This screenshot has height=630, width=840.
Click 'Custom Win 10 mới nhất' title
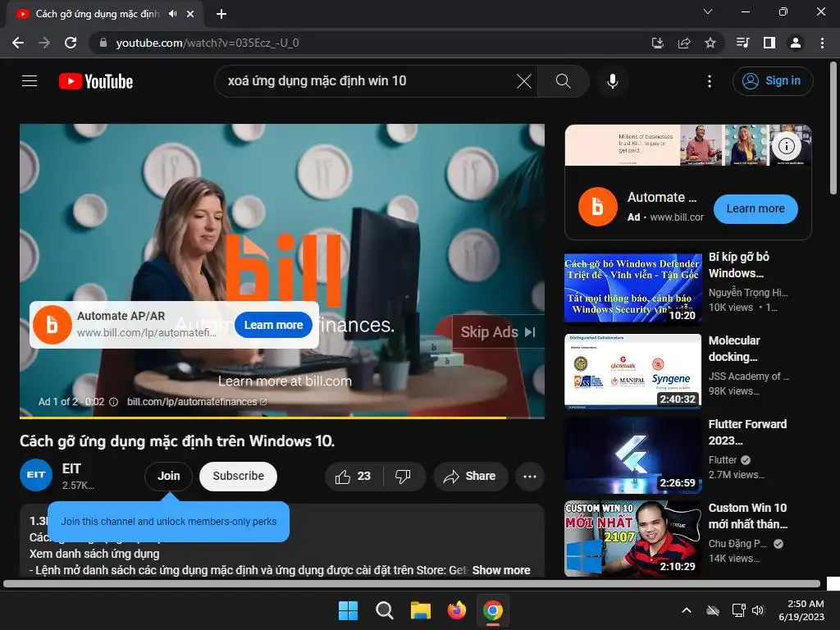[x=748, y=516]
